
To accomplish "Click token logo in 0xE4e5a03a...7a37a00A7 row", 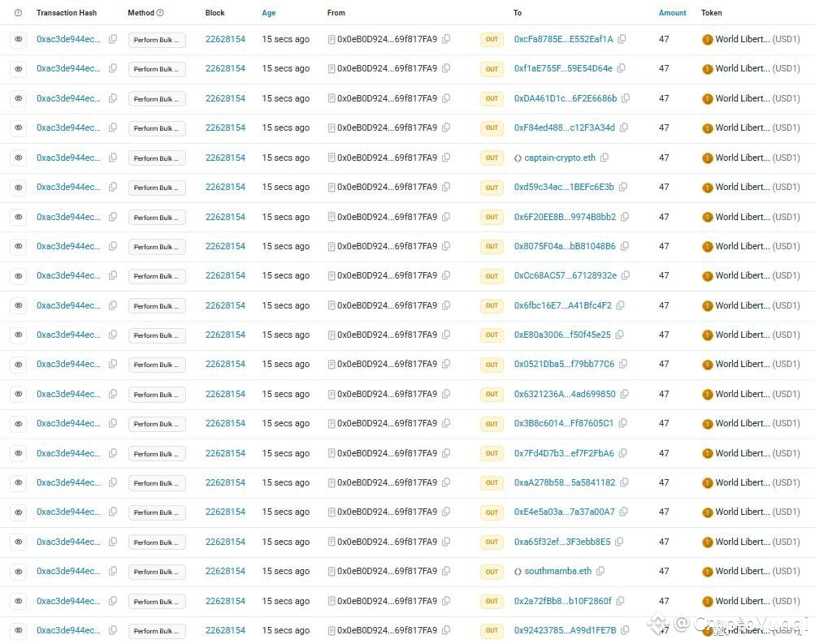I will 708,512.
